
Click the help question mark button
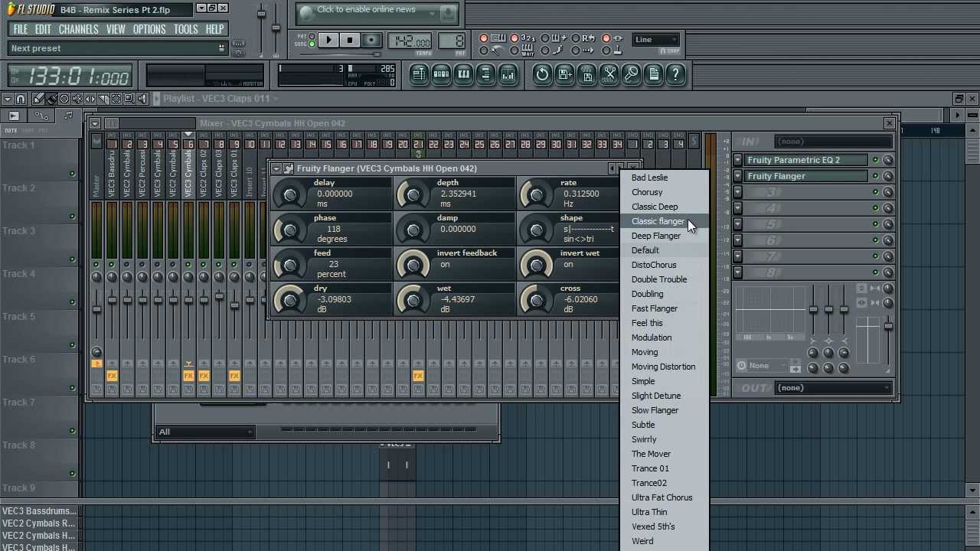click(676, 74)
